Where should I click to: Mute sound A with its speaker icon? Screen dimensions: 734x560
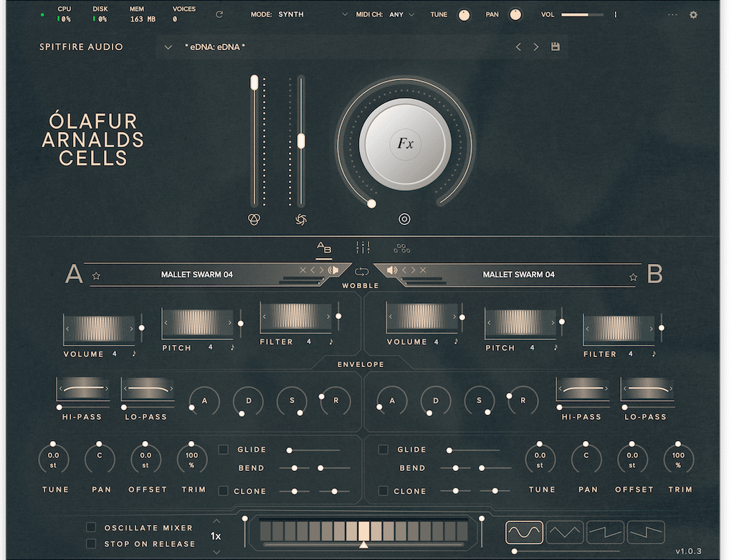[333, 270]
